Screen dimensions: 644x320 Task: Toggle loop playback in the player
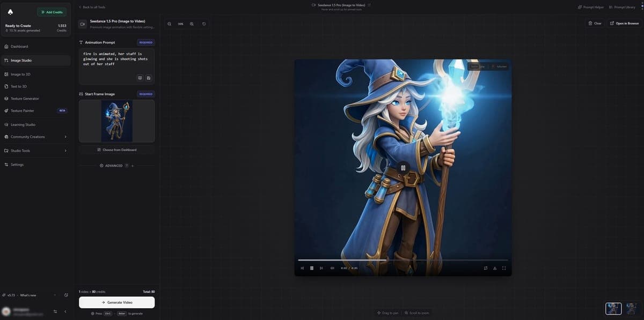tap(486, 268)
